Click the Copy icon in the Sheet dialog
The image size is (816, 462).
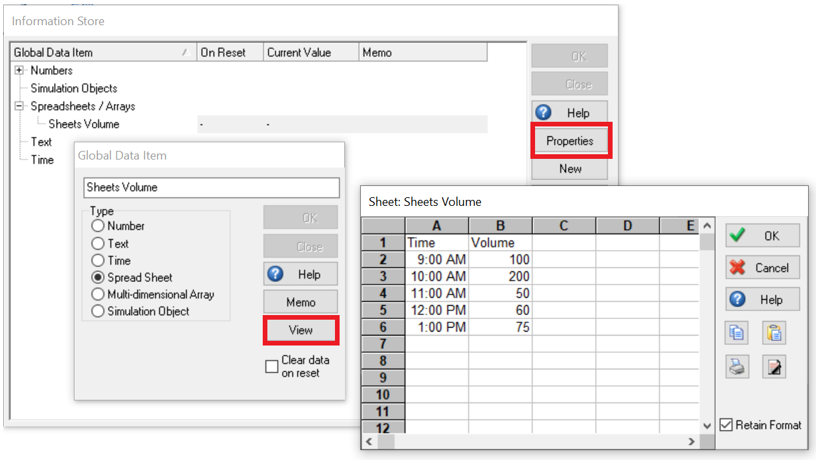point(737,333)
